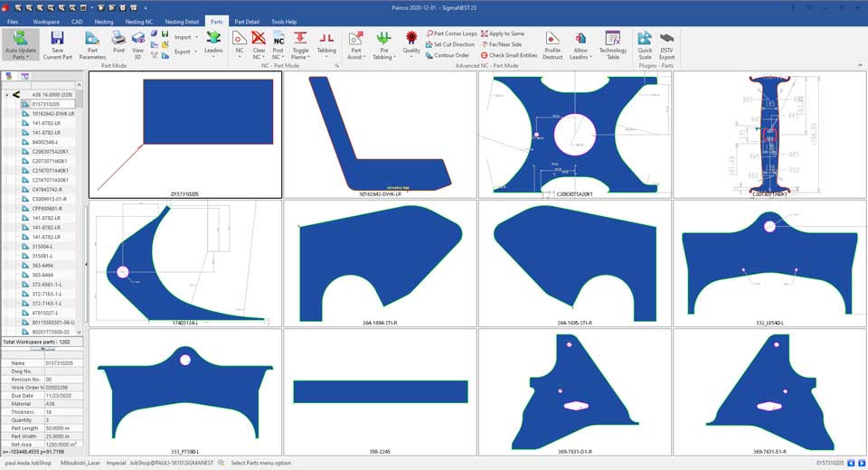Open the Import dropdown

coord(185,38)
